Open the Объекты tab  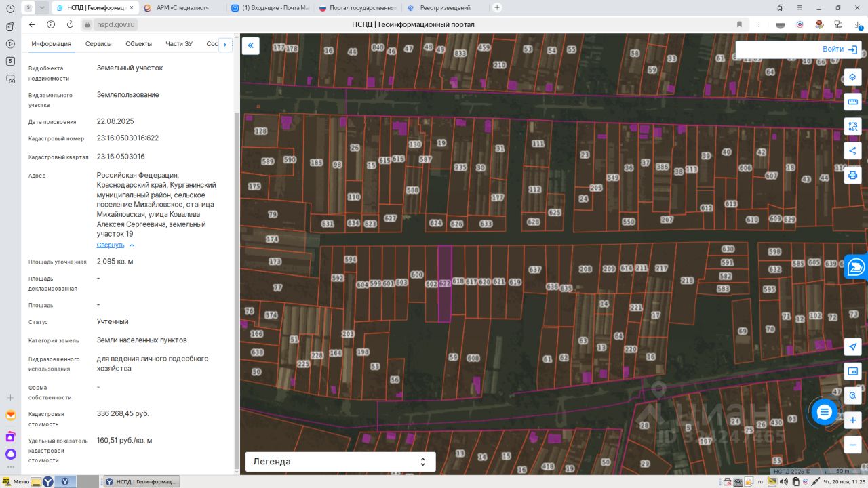(x=138, y=44)
